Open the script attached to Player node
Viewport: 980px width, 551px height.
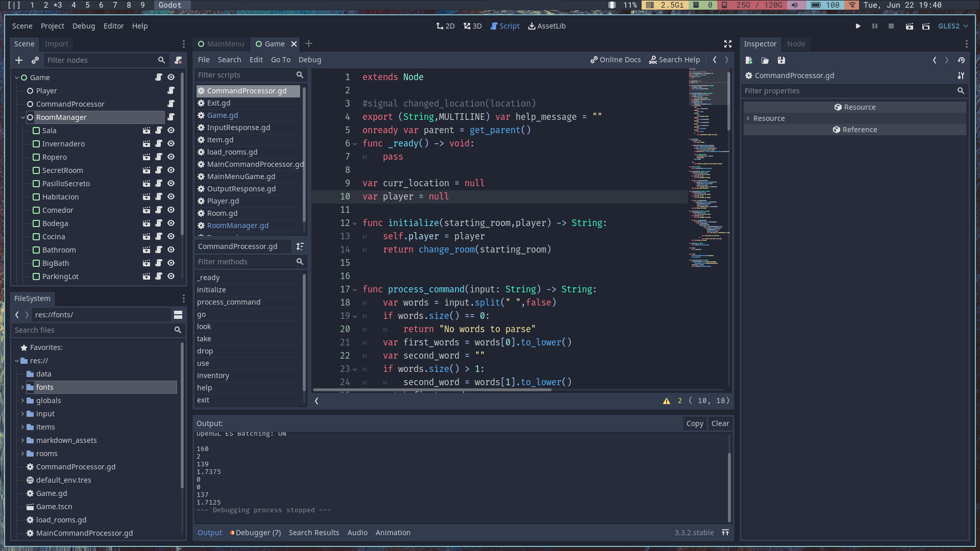171,91
